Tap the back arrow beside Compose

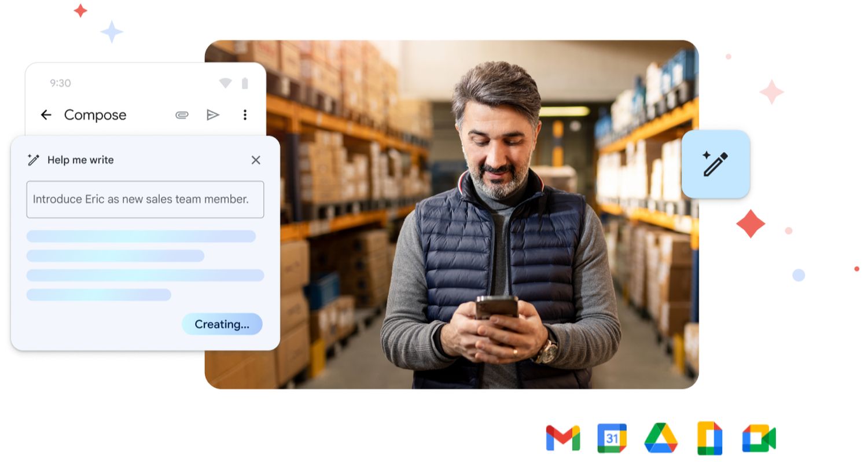(x=46, y=115)
